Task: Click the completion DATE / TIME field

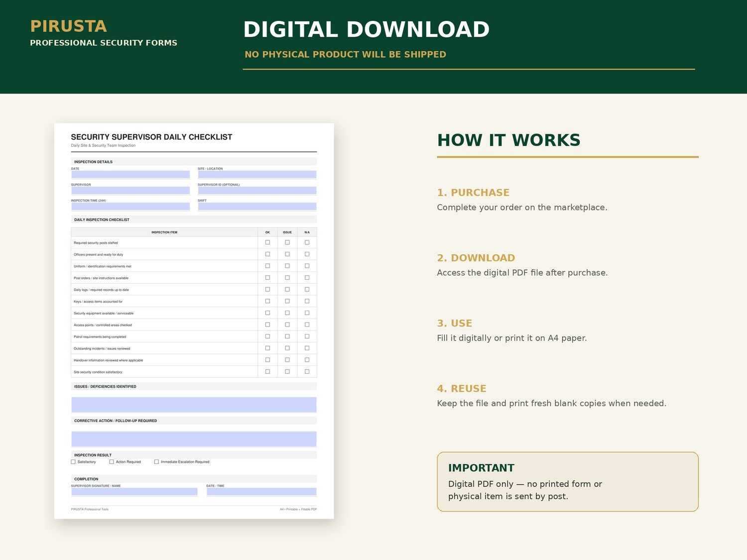Action: click(x=261, y=492)
